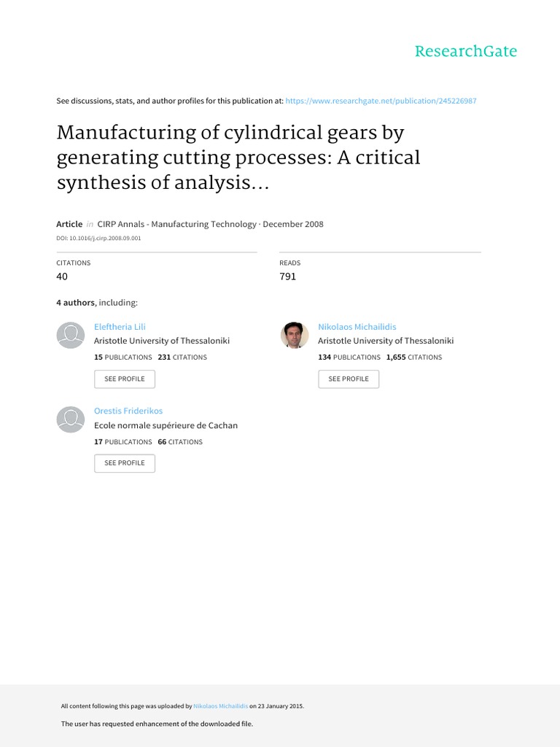Open the researchgate.net publication URL link
The width and height of the screenshot is (560, 747).
pos(381,101)
